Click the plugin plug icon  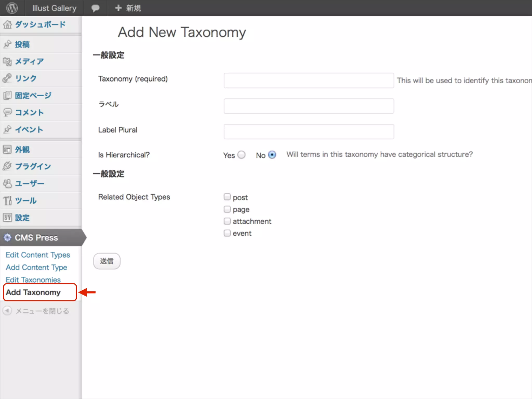[x=7, y=166]
